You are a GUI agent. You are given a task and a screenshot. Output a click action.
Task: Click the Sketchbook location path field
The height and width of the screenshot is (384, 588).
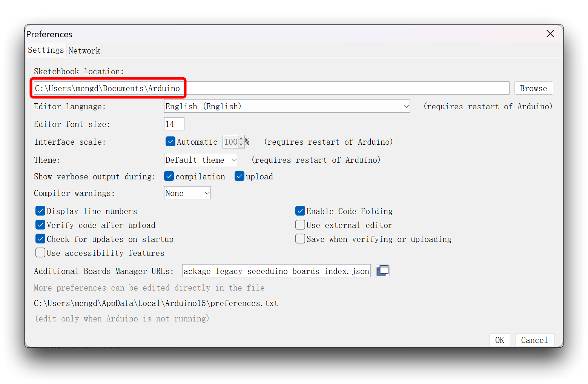coord(271,88)
